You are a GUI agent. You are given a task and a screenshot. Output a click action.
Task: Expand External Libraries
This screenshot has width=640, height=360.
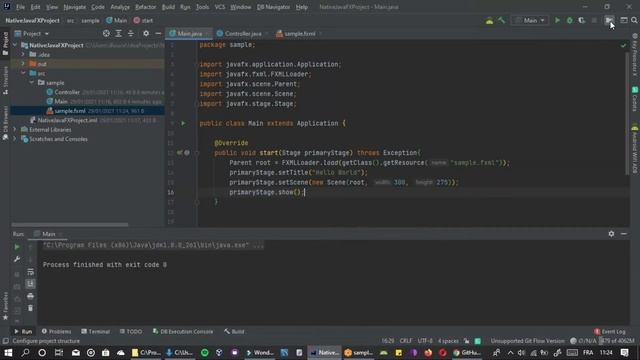15,129
